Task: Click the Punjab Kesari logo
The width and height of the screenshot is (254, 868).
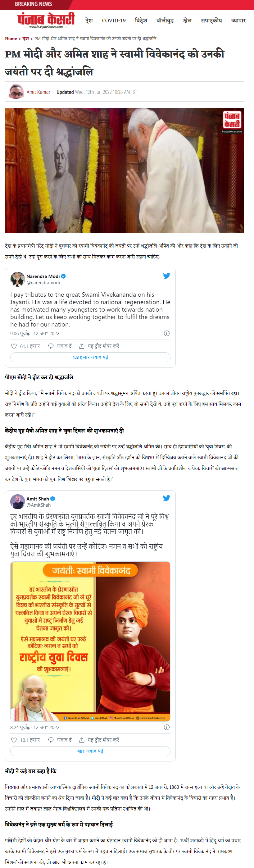Action: click(46, 20)
